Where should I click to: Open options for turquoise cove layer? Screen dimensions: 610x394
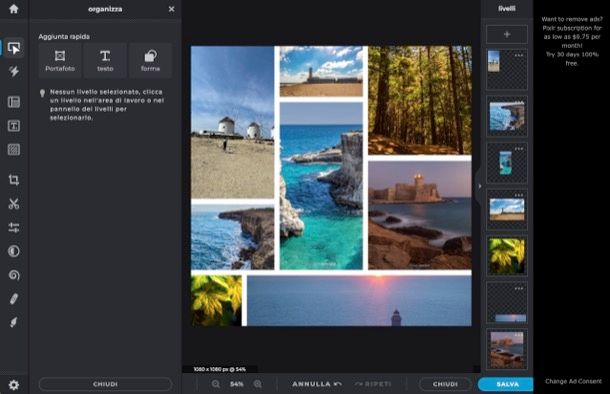519,149
